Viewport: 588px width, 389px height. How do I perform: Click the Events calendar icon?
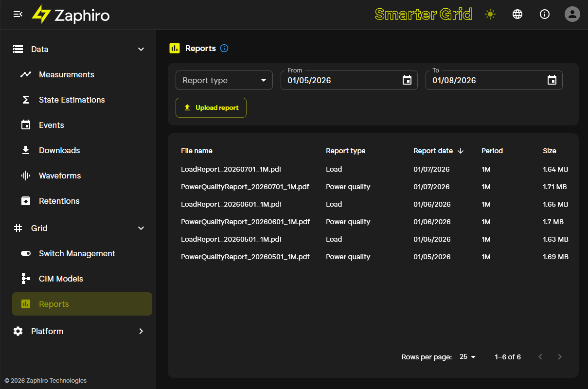(x=26, y=125)
